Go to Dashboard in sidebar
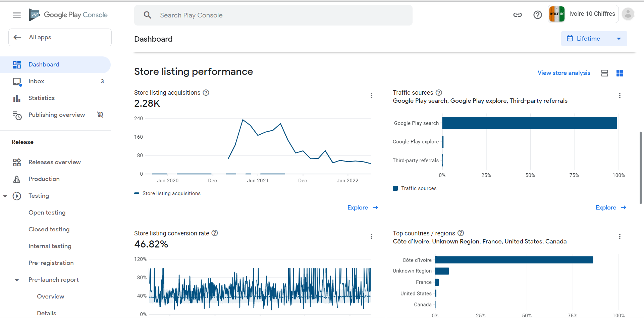Screen dimensions: 644x318 click(55, 65)
